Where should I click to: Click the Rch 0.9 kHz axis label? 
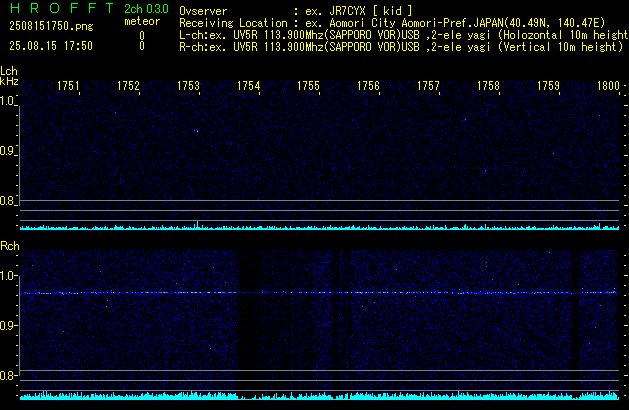tap(7, 325)
